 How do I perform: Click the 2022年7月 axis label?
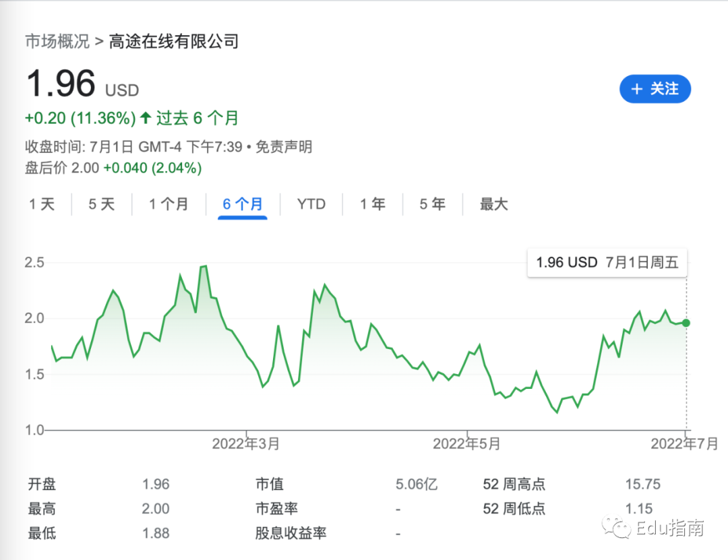[684, 444]
